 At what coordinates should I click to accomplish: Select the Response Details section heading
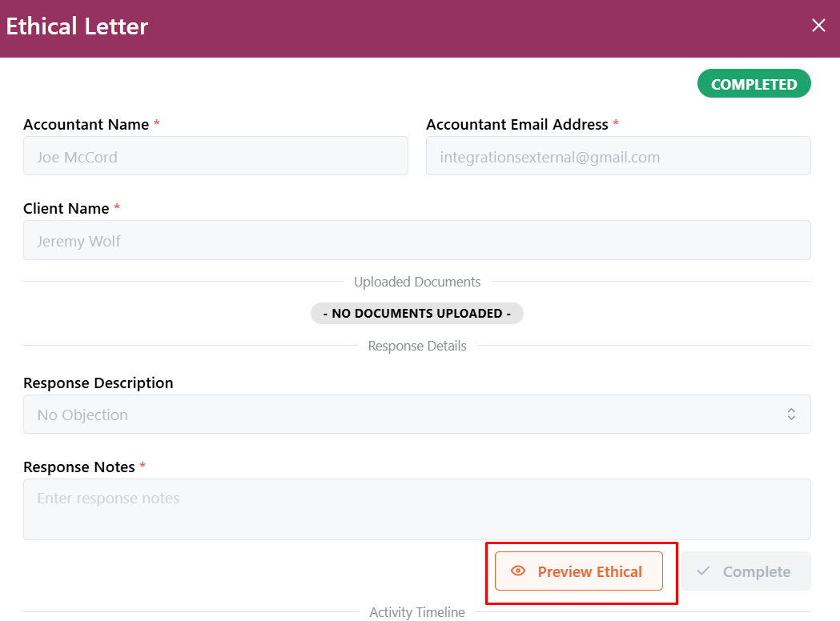(417, 346)
